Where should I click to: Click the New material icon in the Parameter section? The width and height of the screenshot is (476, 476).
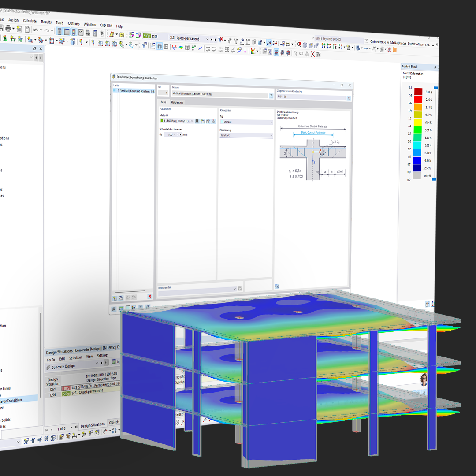pos(202,121)
